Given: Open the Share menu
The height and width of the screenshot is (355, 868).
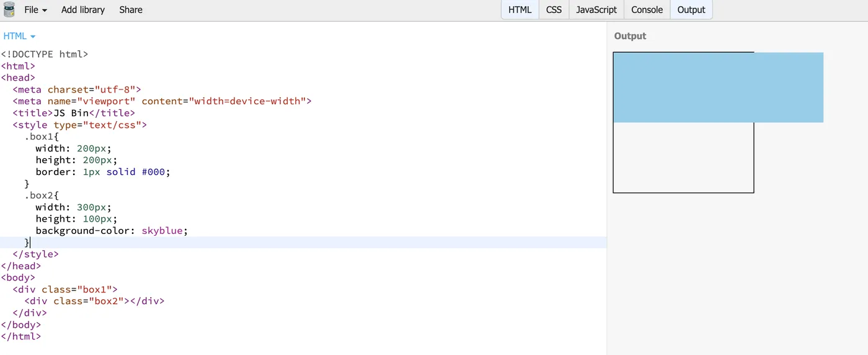Looking at the screenshot, I should pyautogui.click(x=131, y=10).
